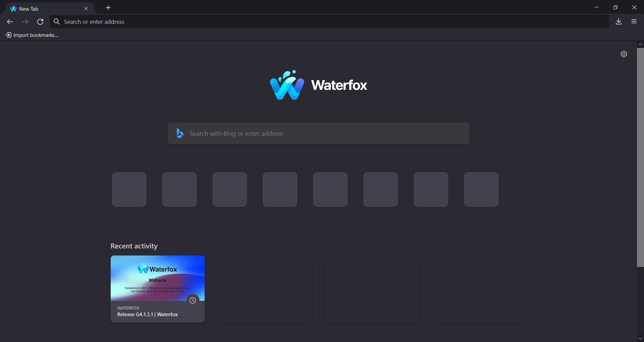644x342 pixels.
Task: Click the Bing logo in search box
Action: [180, 133]
